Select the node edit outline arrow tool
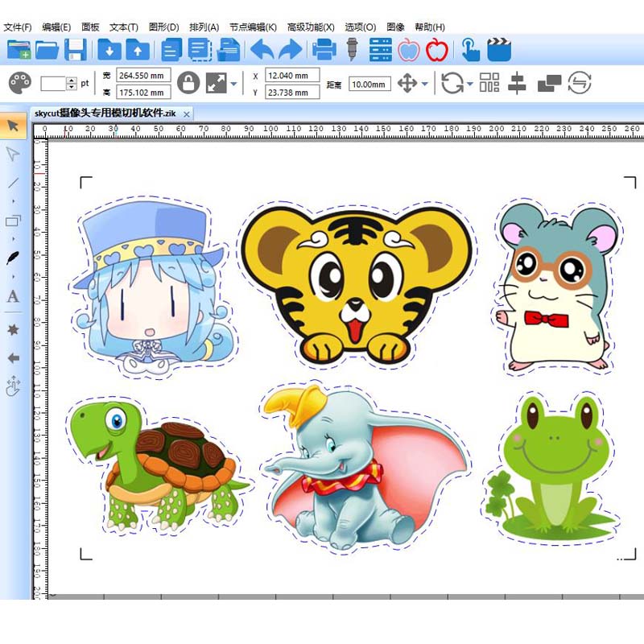This screenshot has width=644, height=644. (x=13, y=154)
